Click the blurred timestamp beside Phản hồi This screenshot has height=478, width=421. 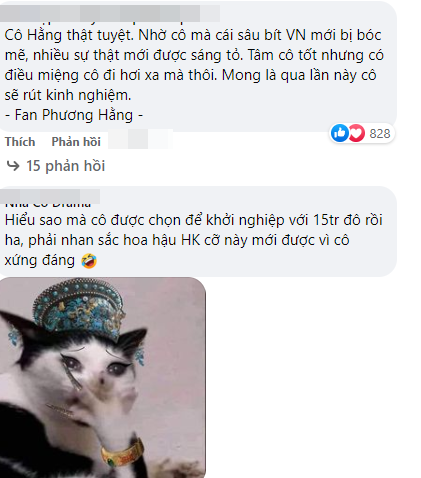tap(140, 139)
